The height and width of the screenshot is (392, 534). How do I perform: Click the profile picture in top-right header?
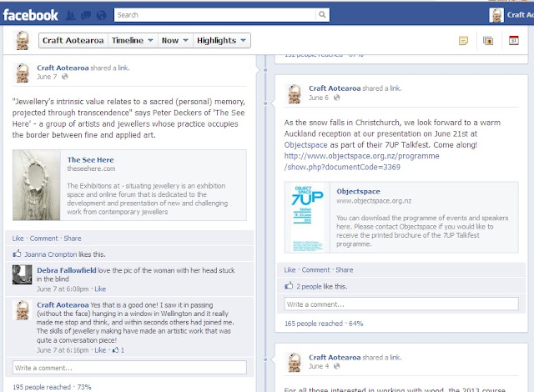pyautogui.click(x=496, y=15)
